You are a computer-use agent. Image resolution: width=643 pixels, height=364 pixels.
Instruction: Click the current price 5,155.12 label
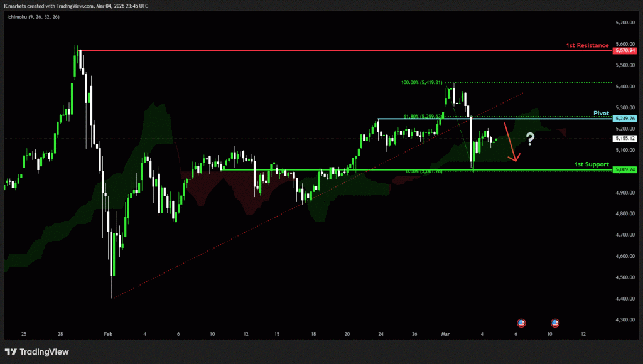(625, 139)
